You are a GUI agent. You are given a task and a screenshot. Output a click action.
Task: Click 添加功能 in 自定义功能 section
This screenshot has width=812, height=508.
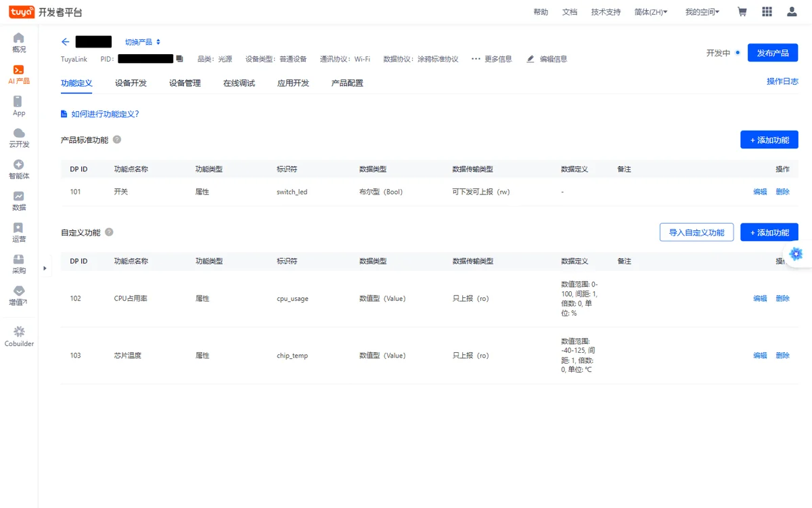(x=769, y=232)
